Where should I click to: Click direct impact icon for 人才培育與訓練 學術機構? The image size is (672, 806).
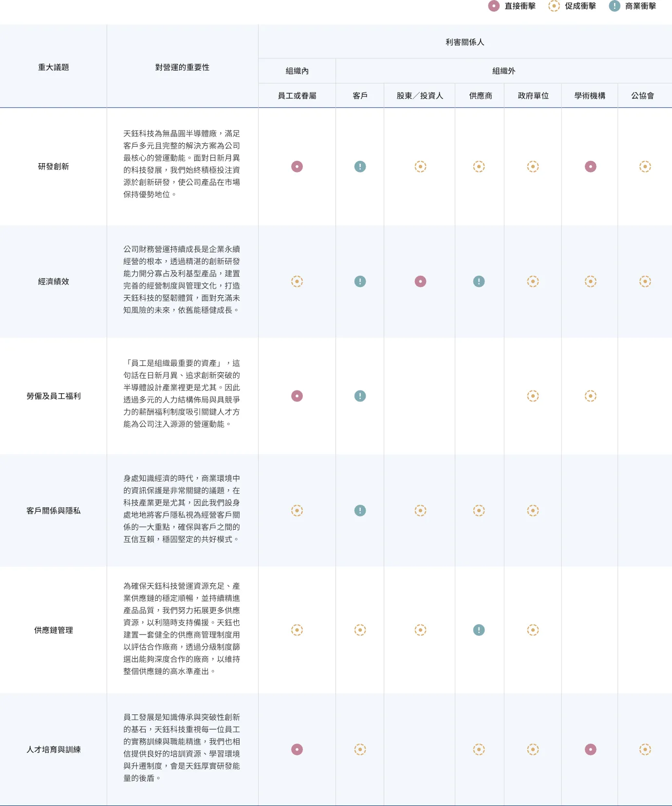[x=591, y=749]
